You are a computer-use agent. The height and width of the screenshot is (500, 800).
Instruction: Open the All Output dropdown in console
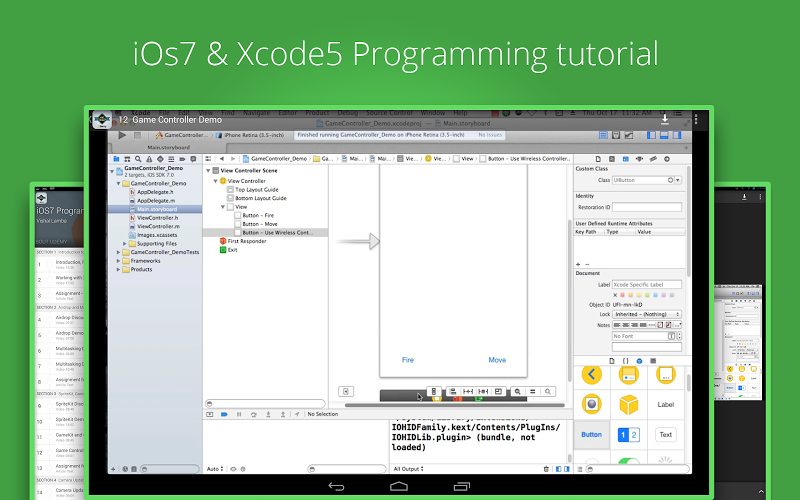(408, 468)
